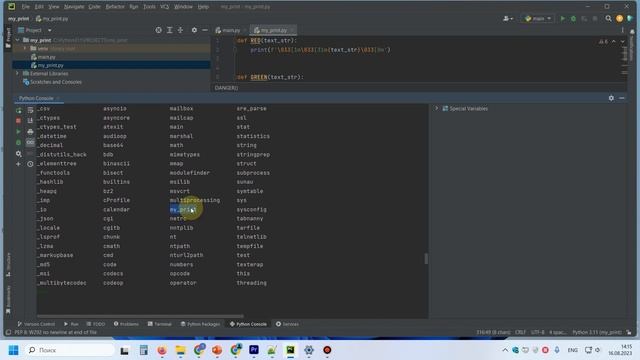Click the vertical console scrollbar thumb

(x=426, y=258)
